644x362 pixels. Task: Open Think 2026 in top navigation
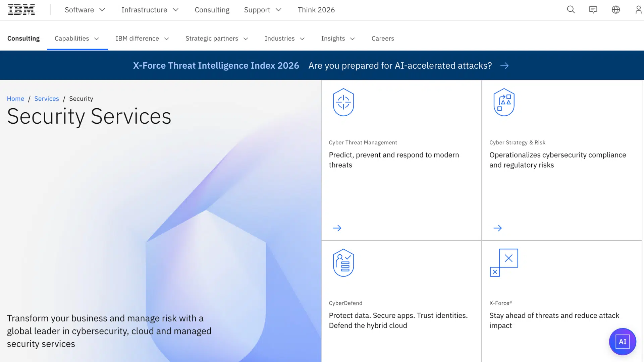(x=316, y=10)
